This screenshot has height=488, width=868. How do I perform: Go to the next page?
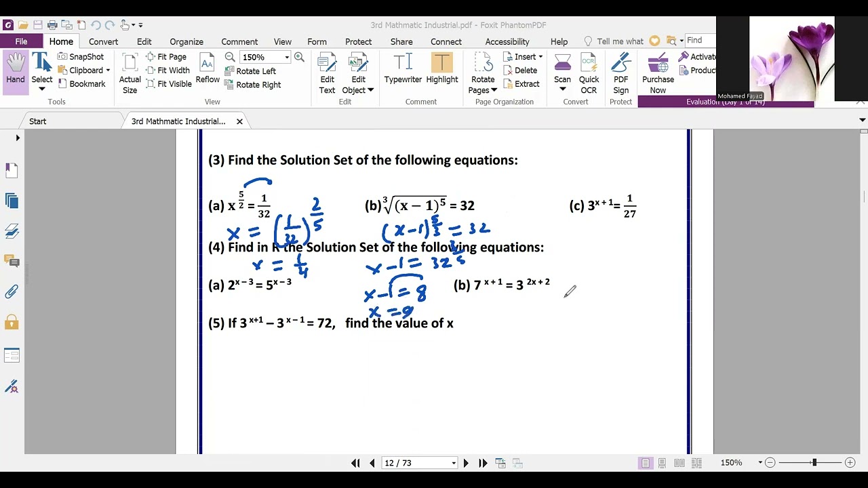pyautogui.click(x=466, y=463)
